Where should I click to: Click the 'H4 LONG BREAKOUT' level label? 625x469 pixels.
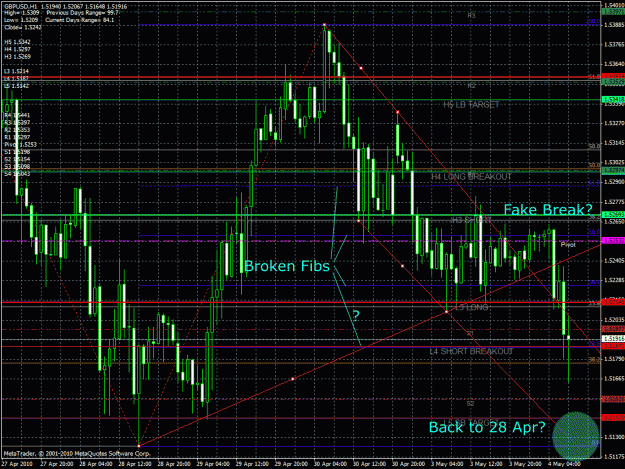pos(471,177)
